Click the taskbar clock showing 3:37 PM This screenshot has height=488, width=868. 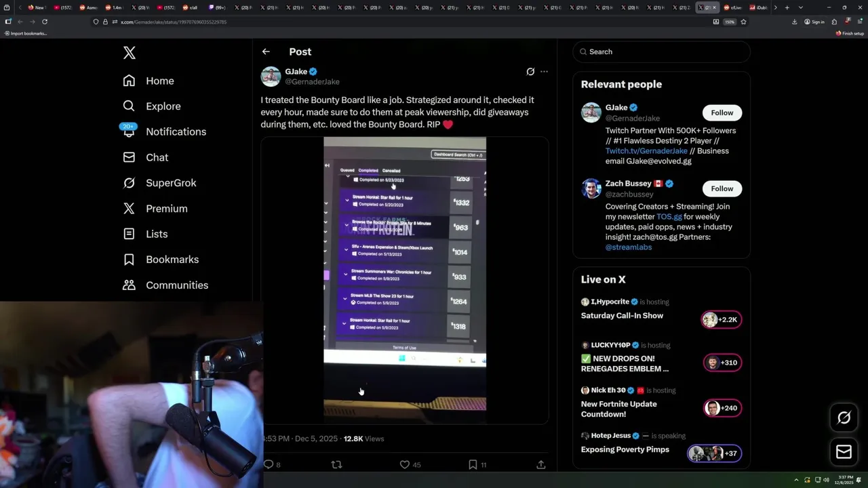point(846,480)
